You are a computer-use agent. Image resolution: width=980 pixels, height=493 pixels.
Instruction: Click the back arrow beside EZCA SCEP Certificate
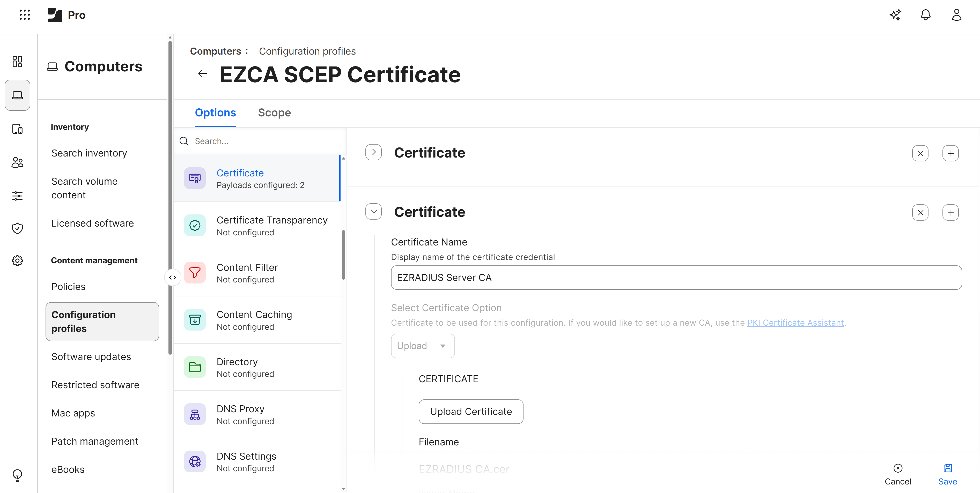(x=202, y=73)
